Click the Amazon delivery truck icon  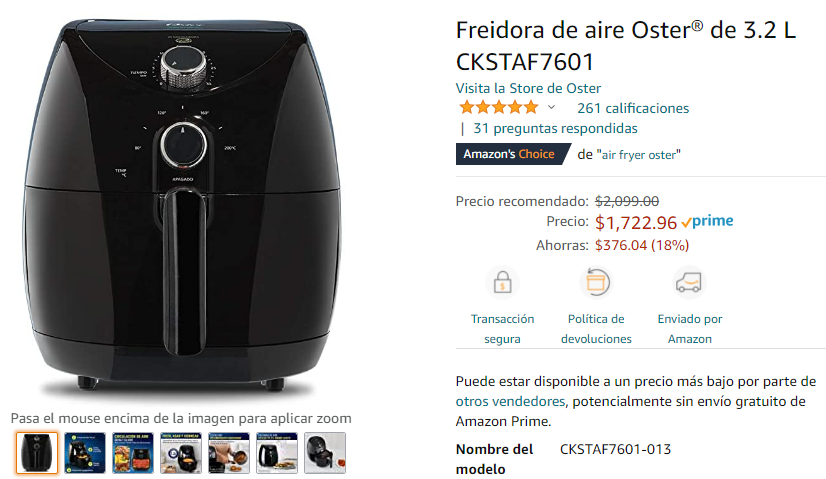tap(690, 282)
